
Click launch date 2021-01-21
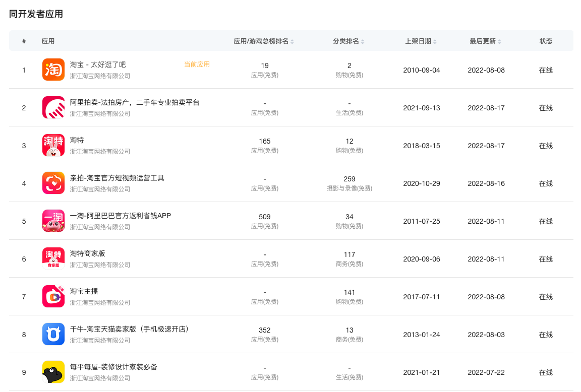(422, 372)
